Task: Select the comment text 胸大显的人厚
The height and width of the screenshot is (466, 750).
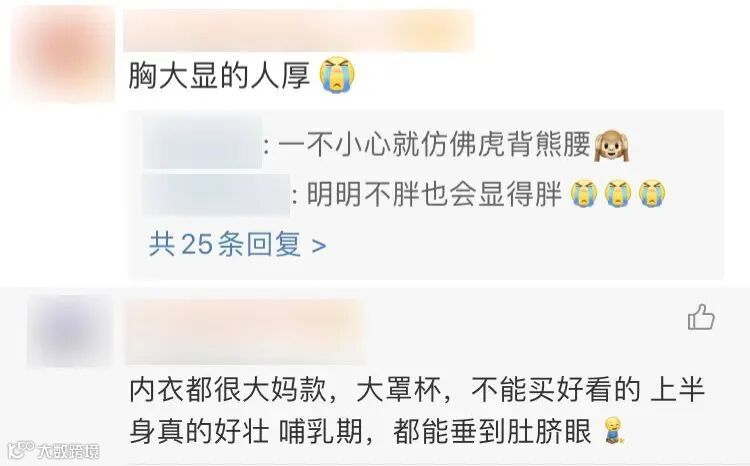Action: click(220, 76)
